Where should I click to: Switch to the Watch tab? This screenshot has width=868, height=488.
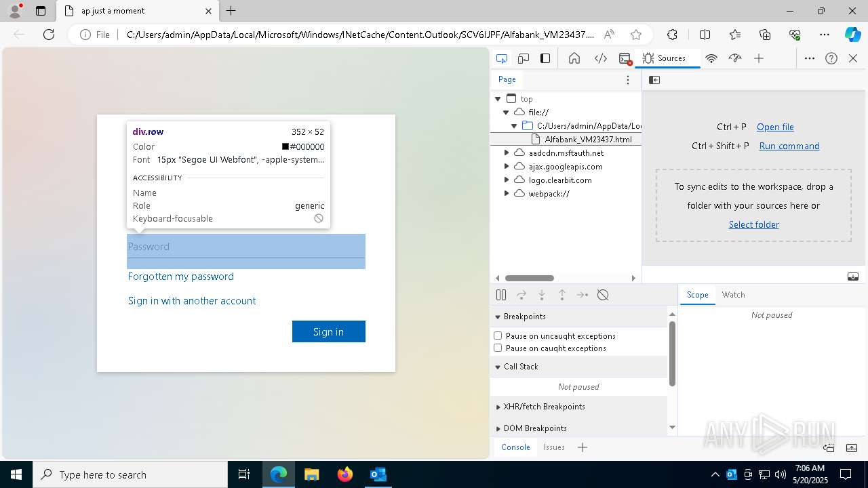point(733,295)
